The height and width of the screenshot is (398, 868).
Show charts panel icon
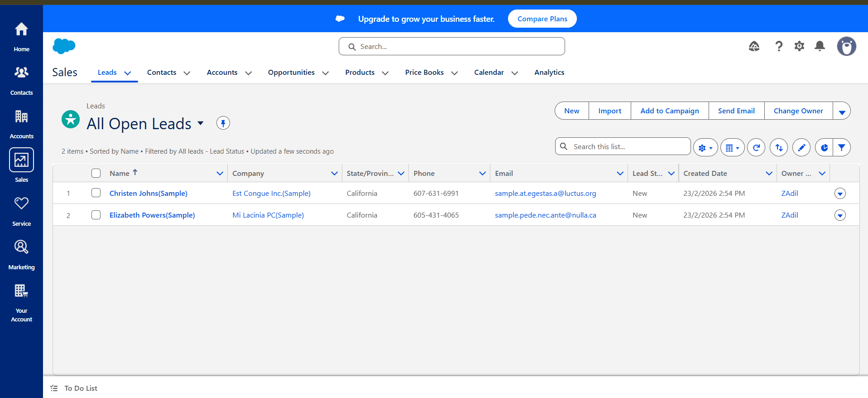point(824,147)
